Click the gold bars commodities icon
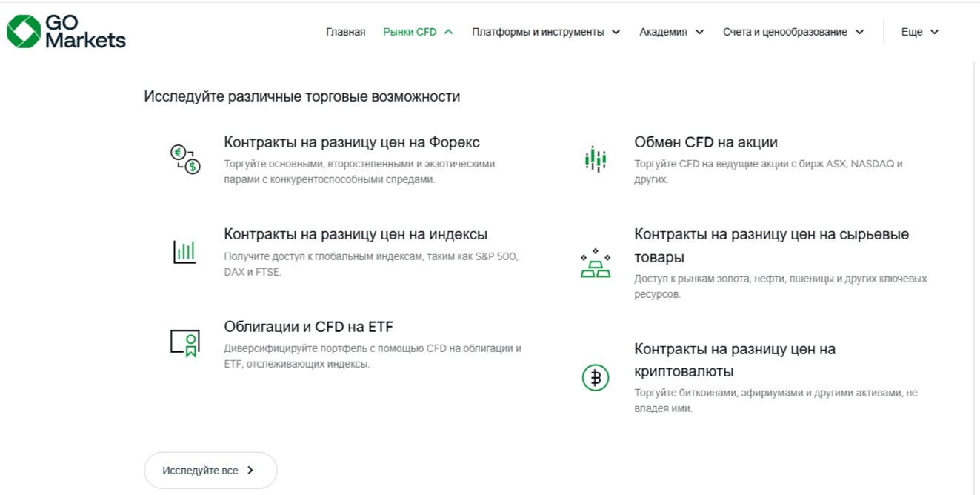The height and width of the screenshot is (495, 980). click(x=595, y=264)
